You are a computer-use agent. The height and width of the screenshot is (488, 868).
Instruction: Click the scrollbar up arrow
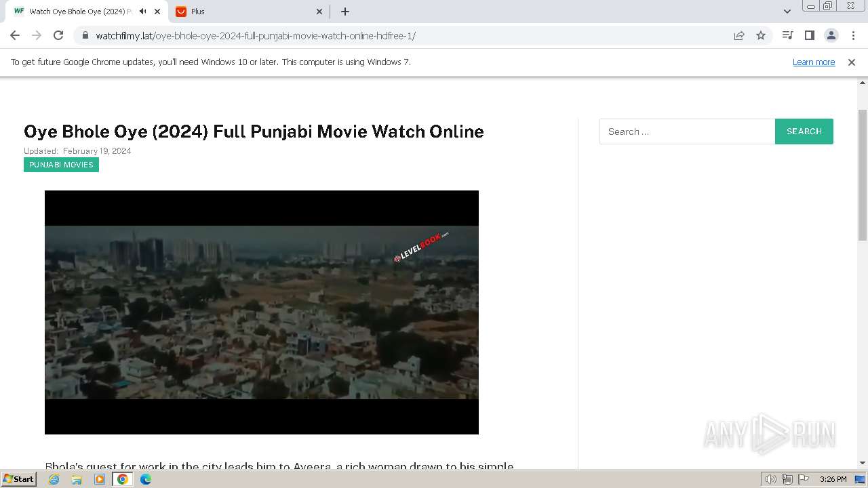tap(863, 83)
